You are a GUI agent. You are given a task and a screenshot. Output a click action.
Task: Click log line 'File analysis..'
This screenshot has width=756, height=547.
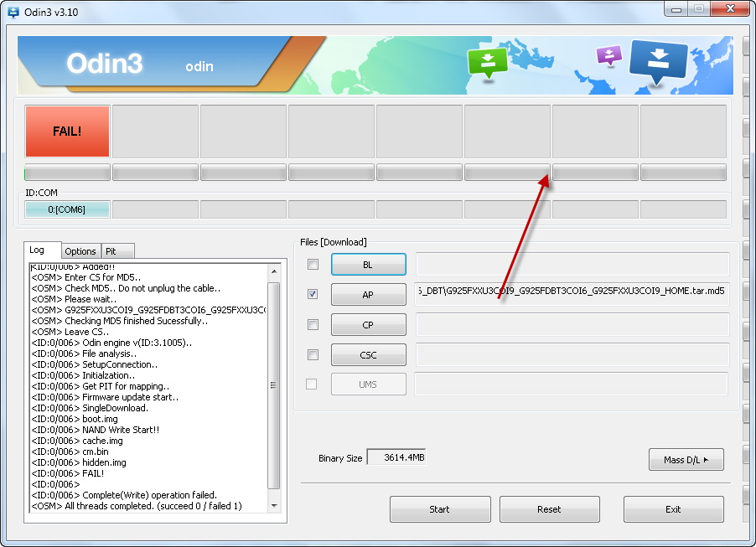(84, 353)
